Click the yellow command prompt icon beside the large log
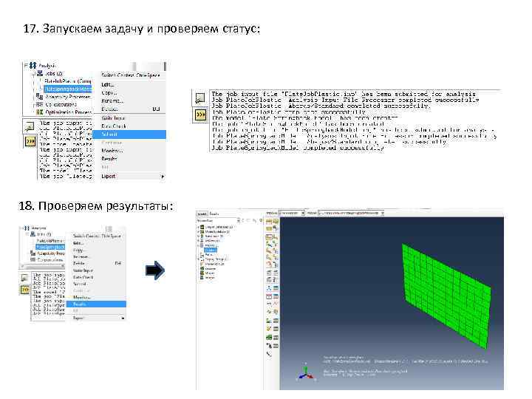532x399 pixels. tap(200, 115)
